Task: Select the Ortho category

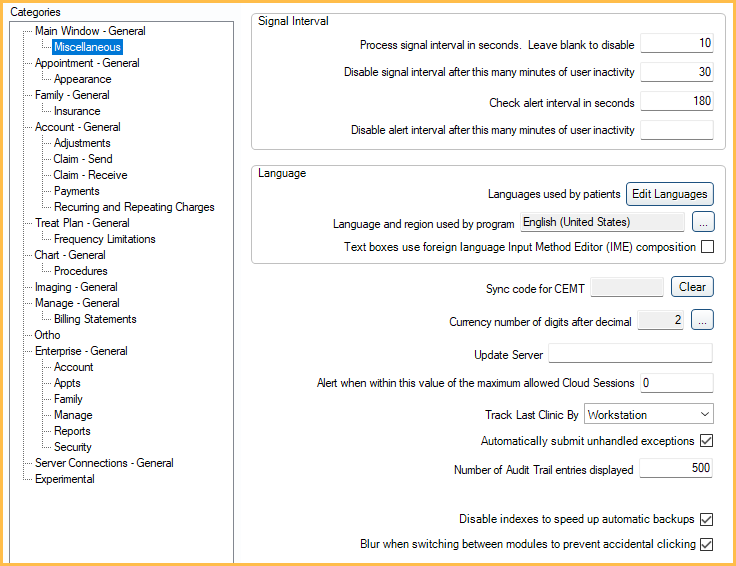Action: [x=47, y=335]
